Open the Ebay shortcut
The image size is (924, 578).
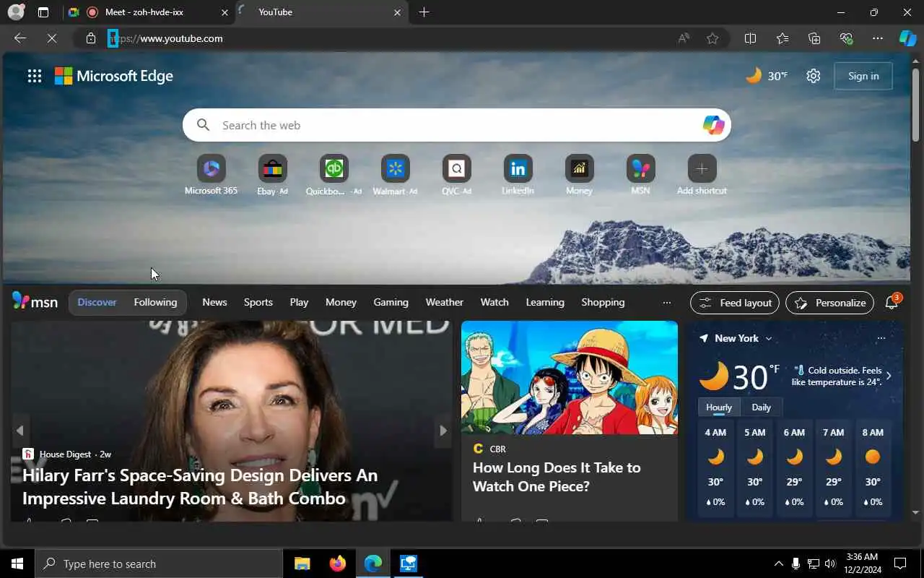(x=272, y=175)
